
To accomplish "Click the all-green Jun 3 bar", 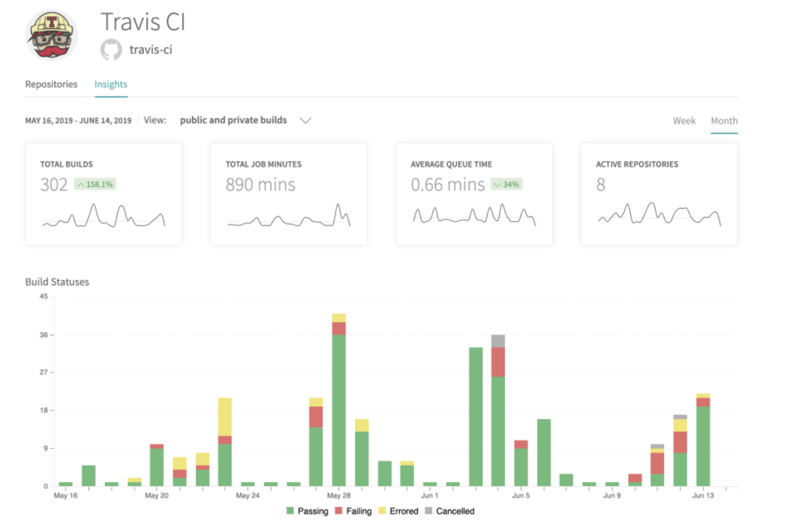I will point(476,417).
